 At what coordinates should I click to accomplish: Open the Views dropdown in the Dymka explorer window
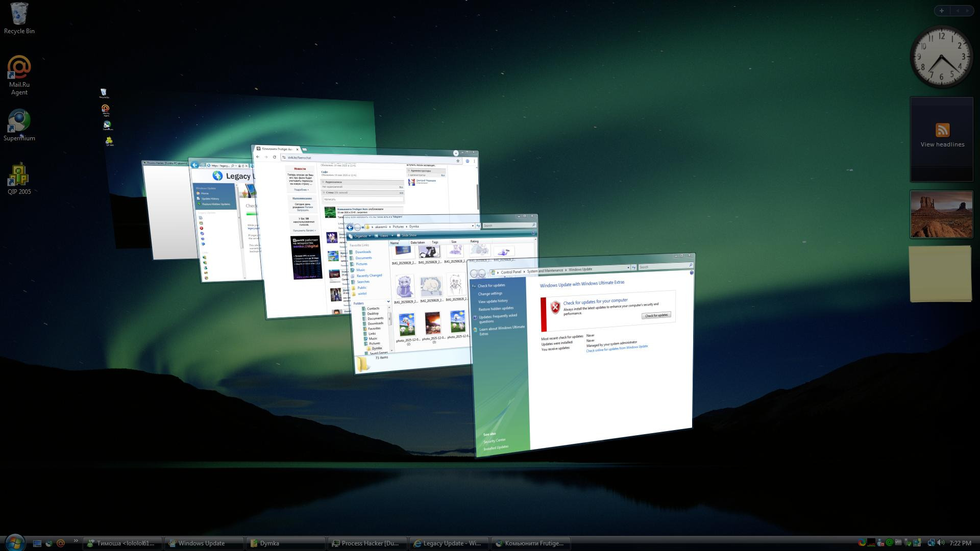[x=384, y=236]
